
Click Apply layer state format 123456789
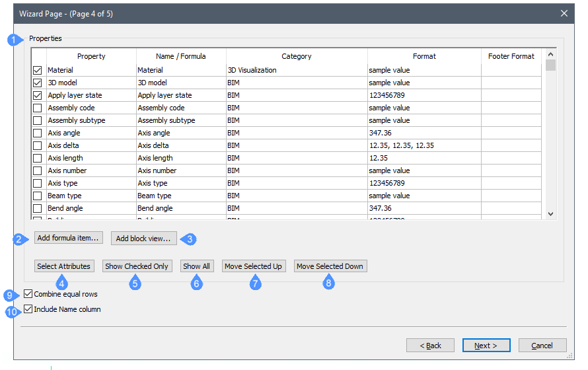[424, 95]
